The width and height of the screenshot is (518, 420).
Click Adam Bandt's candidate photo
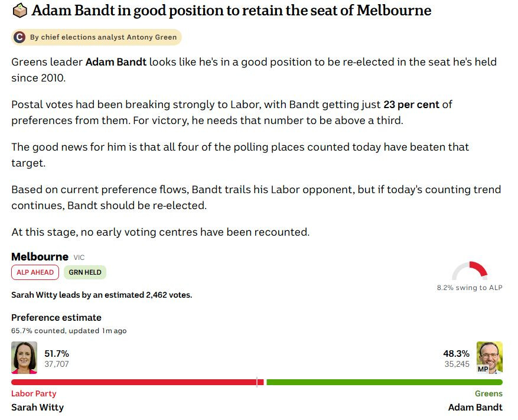489,357
